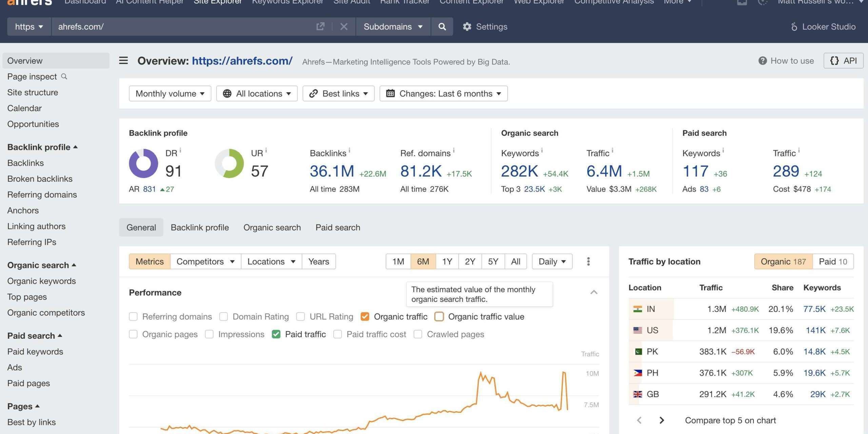Open Keywords Explorer from the top menu
This screenshot has height=434, width=868.
287,3
